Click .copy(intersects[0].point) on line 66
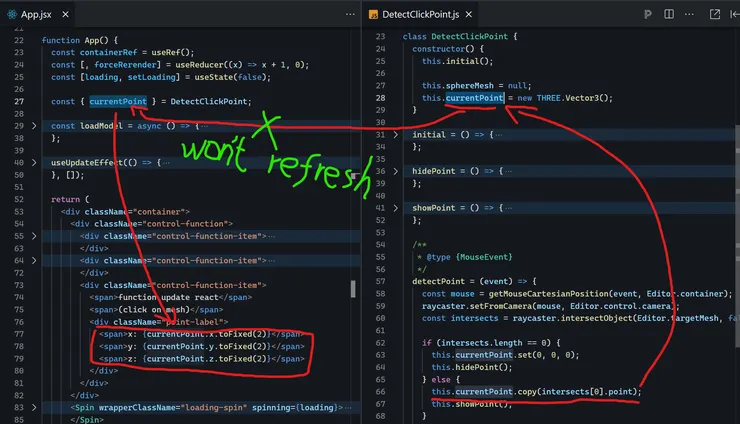740x424 pixels. click(x=574, y=392)
